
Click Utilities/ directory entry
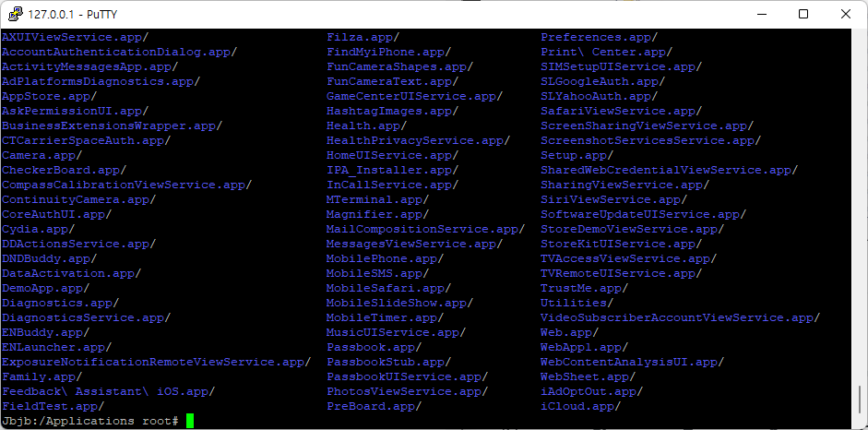coord(577,304)
